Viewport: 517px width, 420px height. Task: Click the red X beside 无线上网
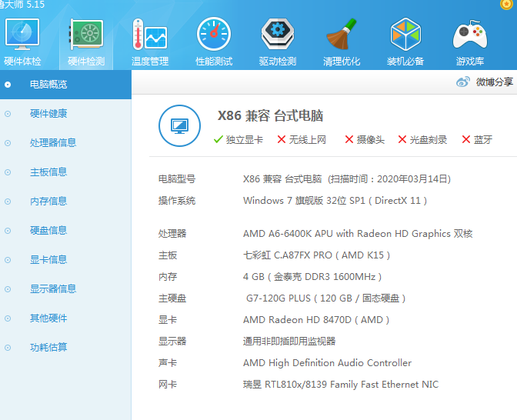(282, 139)
